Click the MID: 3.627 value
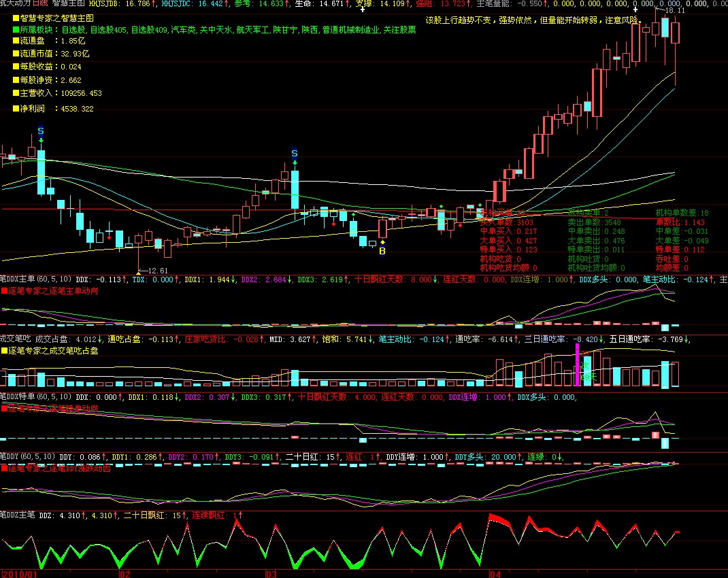 click(x=294, y=339)
